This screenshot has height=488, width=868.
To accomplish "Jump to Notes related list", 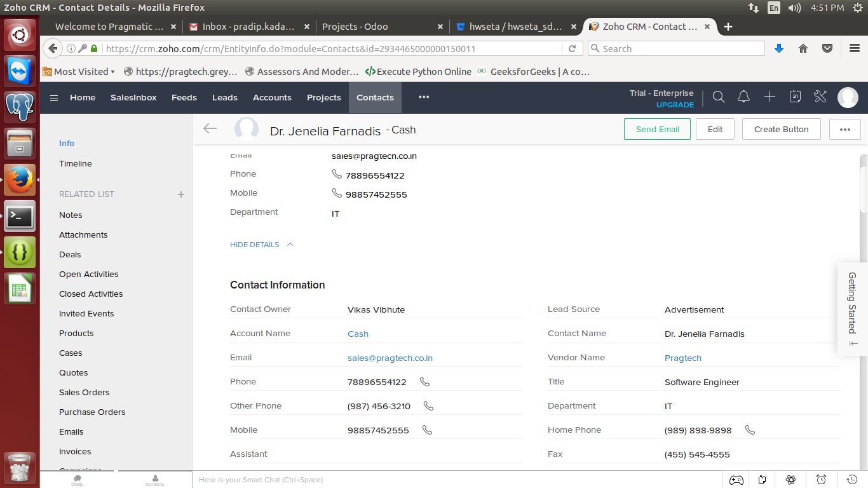I will 71,215.
